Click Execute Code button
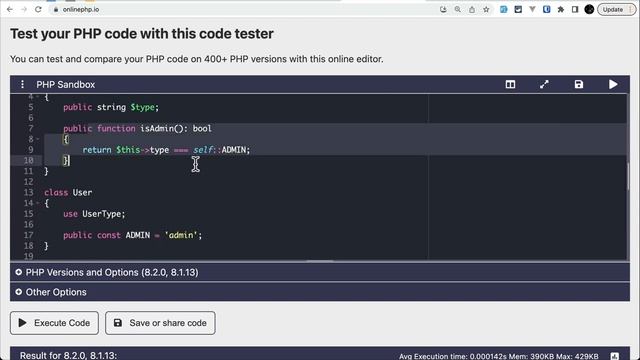The height and width of the screenshot is (360, 640). (54, 323)
